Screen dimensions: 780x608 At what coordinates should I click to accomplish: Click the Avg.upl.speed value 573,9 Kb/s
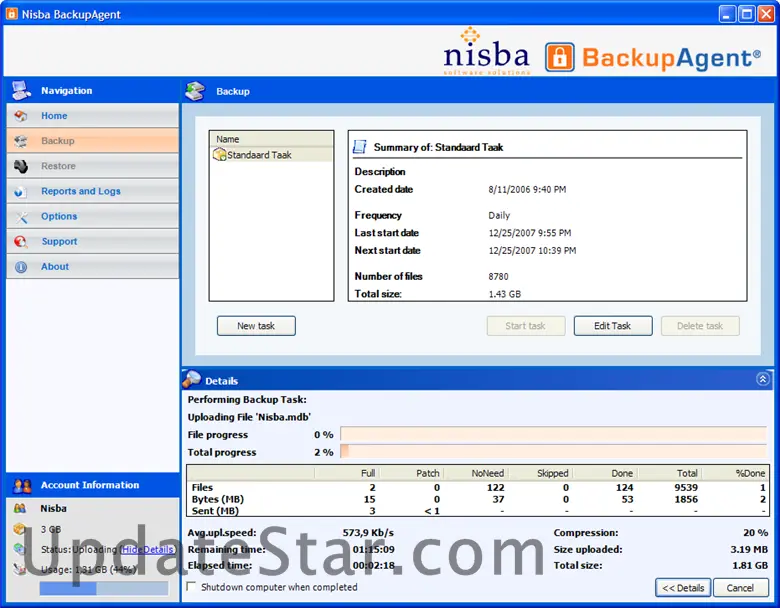tap(368, 532)
